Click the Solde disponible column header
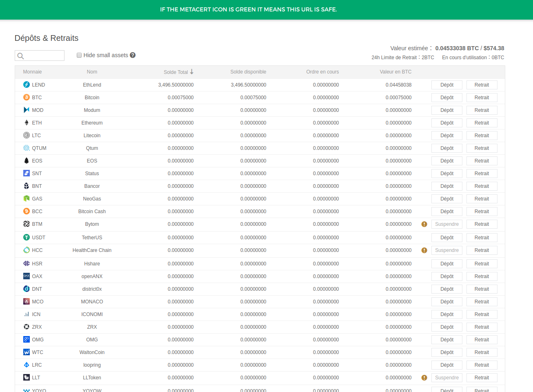533x392 pixels. tap(248, 72)
